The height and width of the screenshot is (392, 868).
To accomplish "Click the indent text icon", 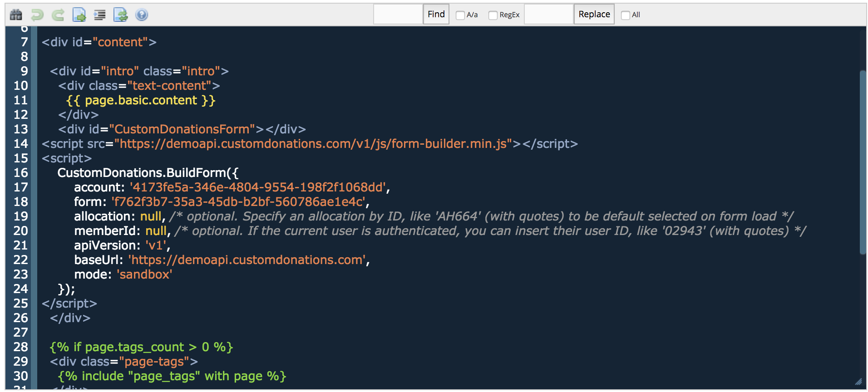I will (99, 15).
